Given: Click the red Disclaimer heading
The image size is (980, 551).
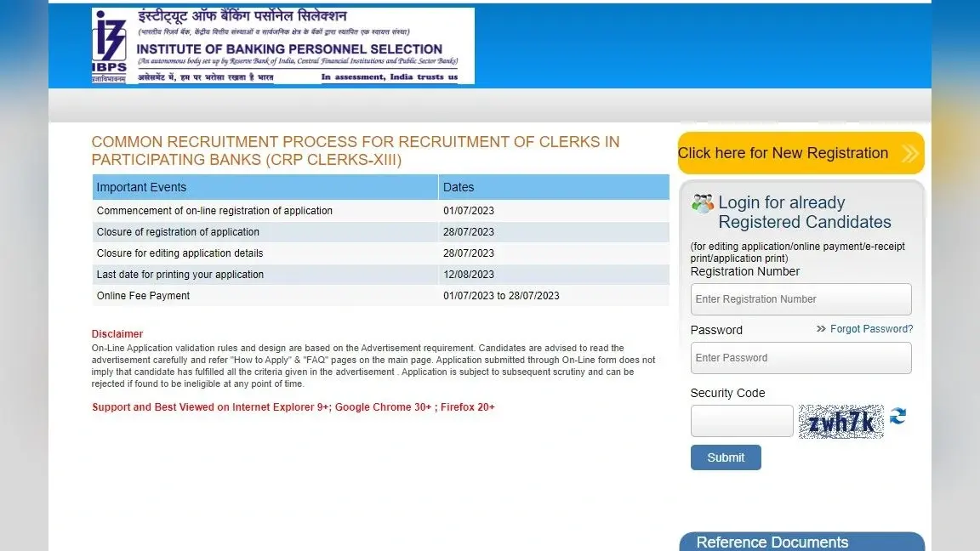Looking at the screenshot, I should tap(117, 333).
